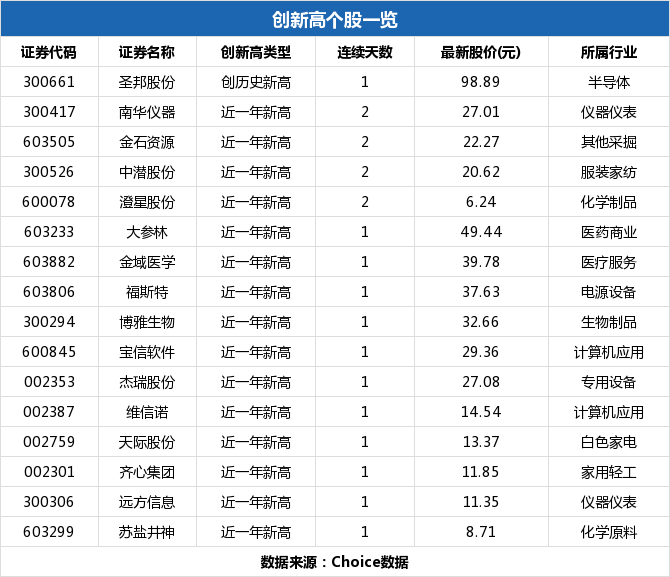Click stock code 603233

(x=49, y=232)
